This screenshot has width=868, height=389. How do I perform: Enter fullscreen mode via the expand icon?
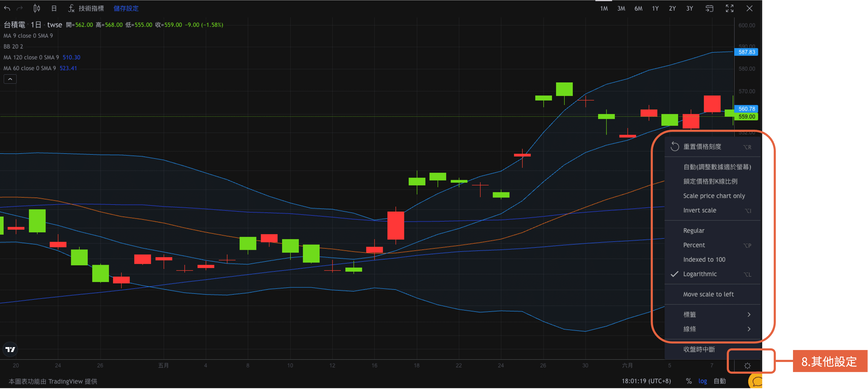(730, 8)
